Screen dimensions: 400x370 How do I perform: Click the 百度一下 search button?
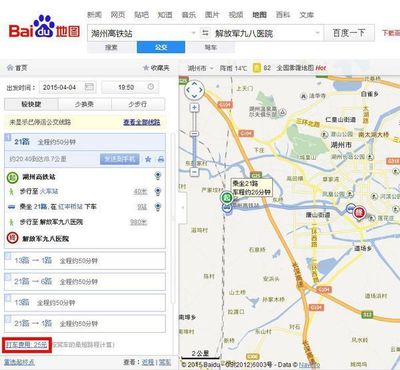[x=349, y=33]
